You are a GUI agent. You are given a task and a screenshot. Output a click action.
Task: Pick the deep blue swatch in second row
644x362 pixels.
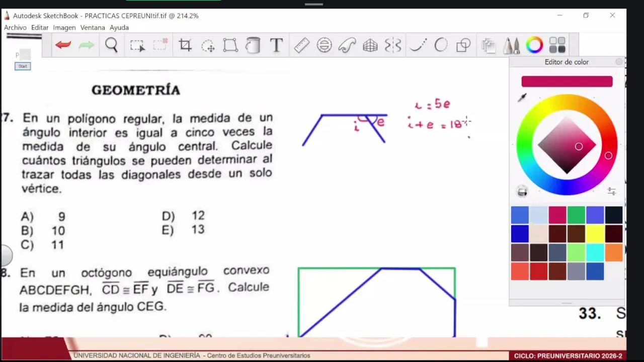[x=520, y=234]
